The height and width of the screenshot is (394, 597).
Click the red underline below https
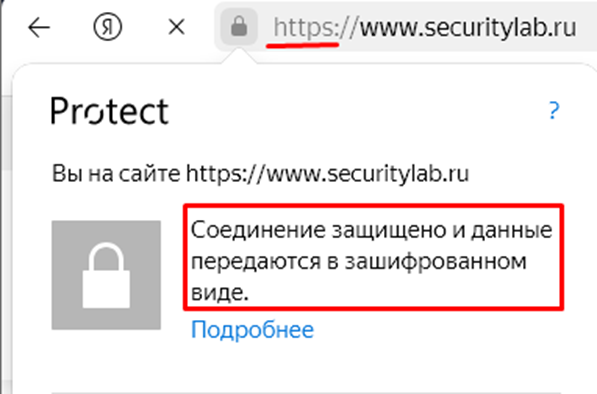click(303, 45)
